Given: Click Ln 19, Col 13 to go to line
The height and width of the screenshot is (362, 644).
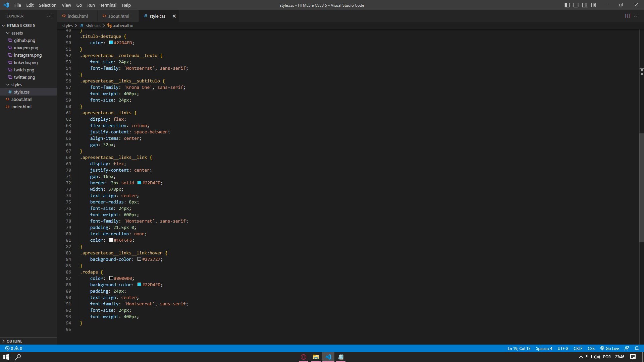Looking at the screenshot, I should [x=519, y=348].
